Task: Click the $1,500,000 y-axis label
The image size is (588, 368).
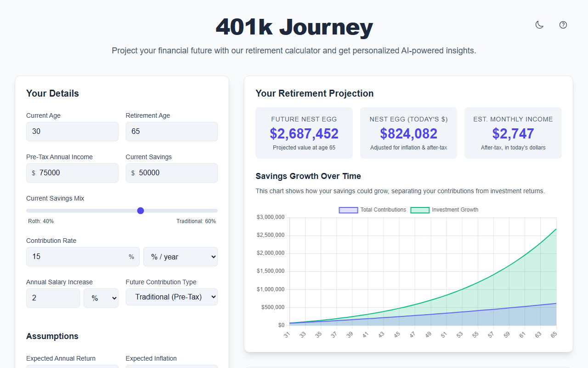Action: pyautogui.click(x=271, y=271)
